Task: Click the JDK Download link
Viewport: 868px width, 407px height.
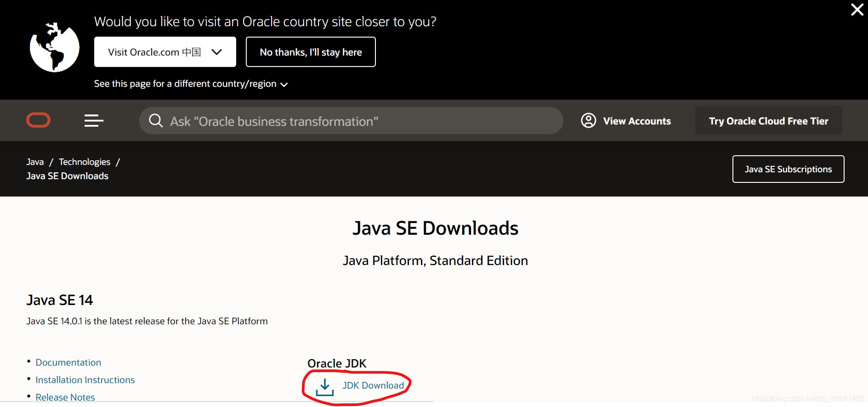Action: point(373,385)
